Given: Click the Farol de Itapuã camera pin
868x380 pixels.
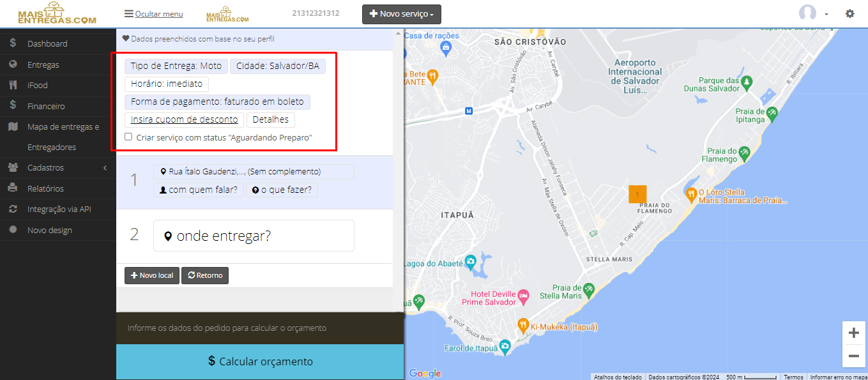Looking at the screenshot, I should tap(505, 347).
